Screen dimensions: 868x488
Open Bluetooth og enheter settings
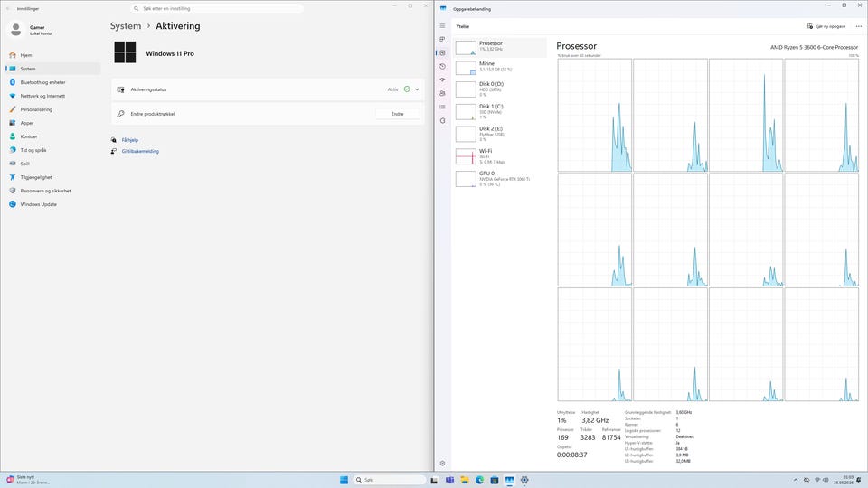[x=53, y=82]
